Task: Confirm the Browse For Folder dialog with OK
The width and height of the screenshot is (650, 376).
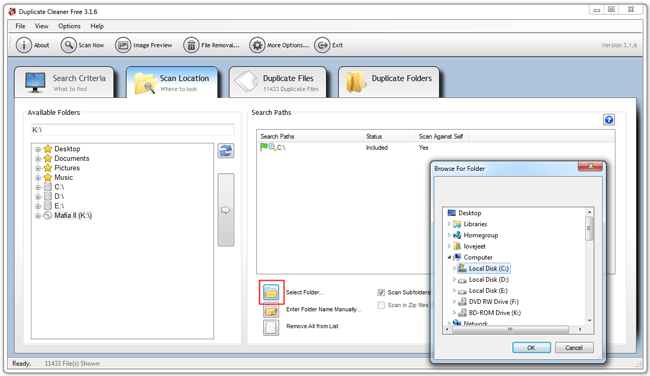Action: click(531, 347)
